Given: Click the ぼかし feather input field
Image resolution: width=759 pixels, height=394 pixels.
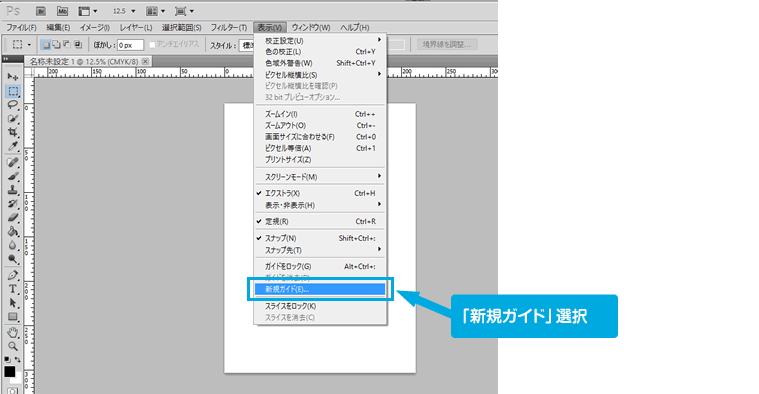Looking at the screenshot, I should tap(130, 45).
